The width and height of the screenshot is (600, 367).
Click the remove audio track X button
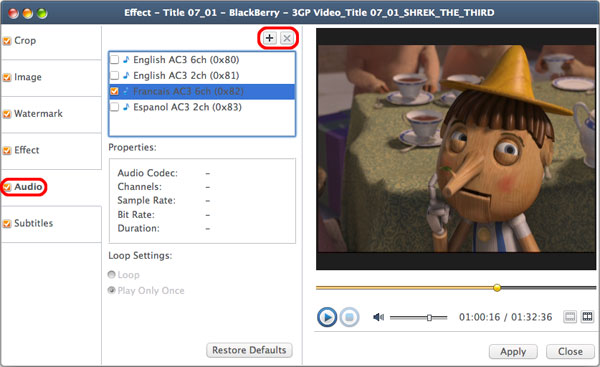287,38
